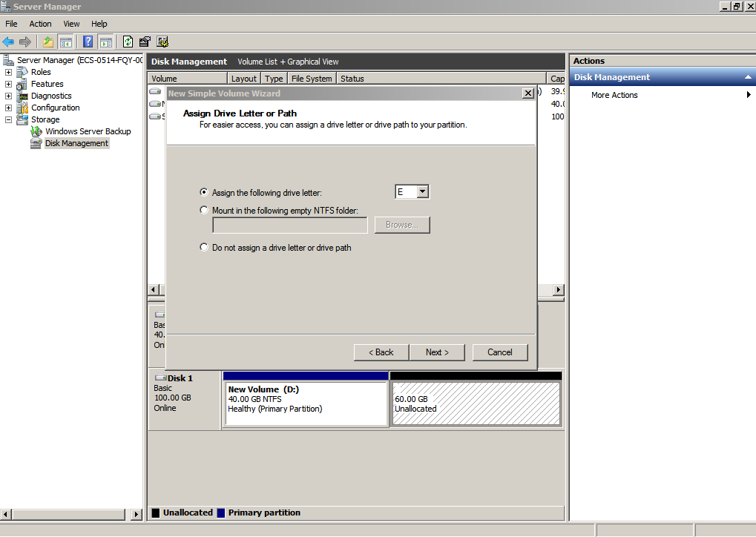This screenshot has width=756, height=537.
Task: Open More Actions submenu arrow
Action: pyautogui.click(x=749, y=95)
